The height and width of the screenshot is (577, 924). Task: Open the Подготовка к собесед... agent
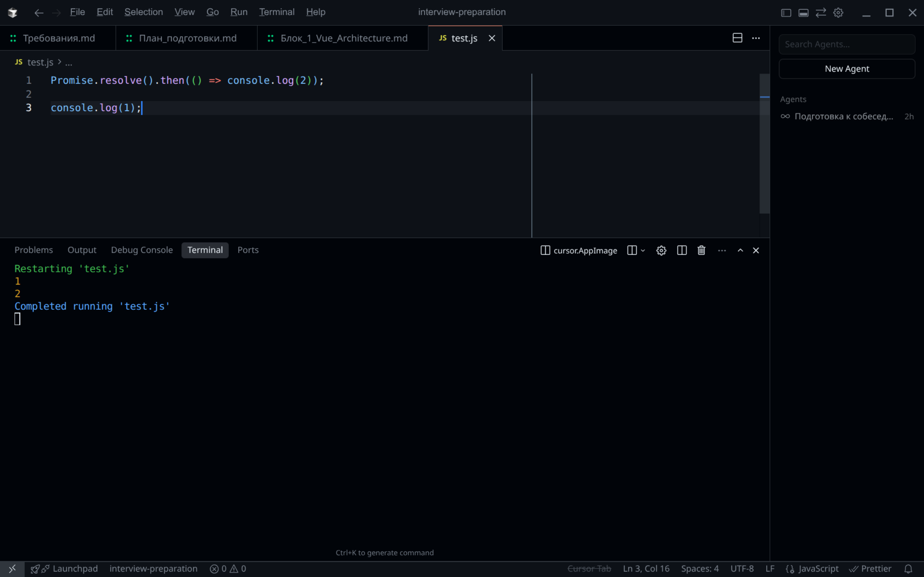(x=844, y=116)
